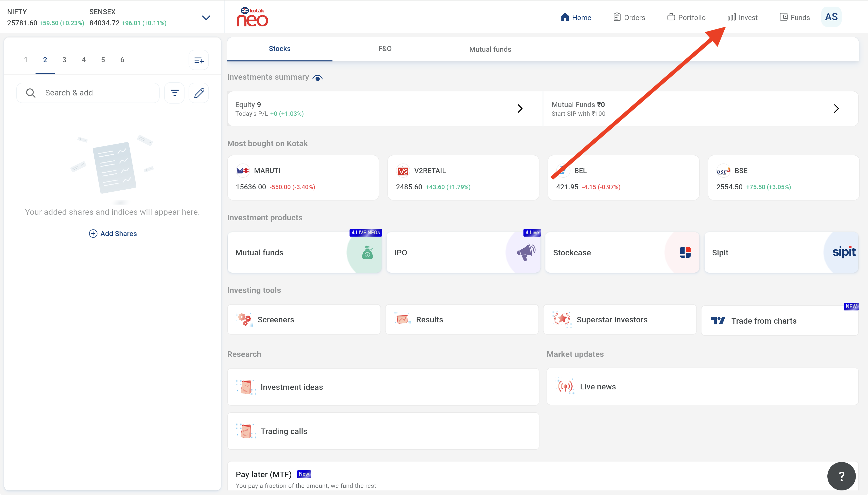The image size is (868, 495).
Task: Open Trade from charts tool
Action: [x=780, y=321]
